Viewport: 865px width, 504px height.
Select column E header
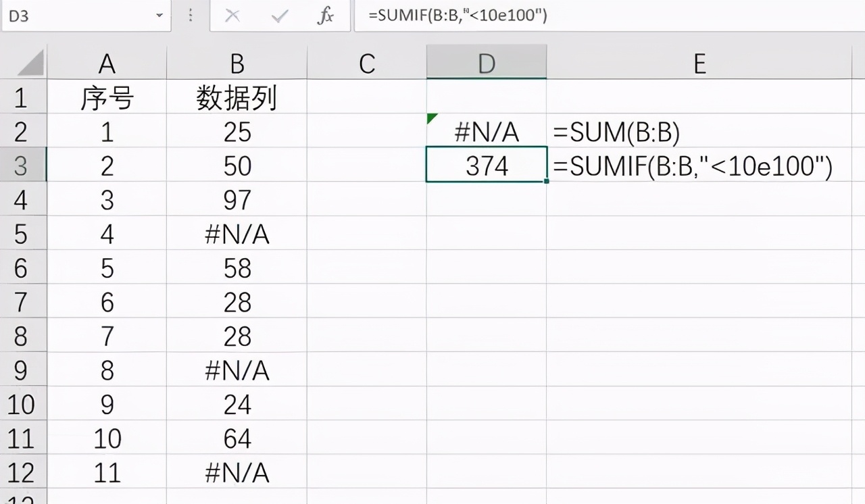pos(699,64)
